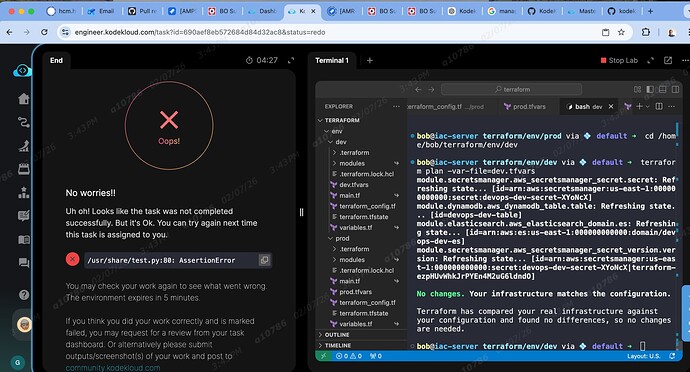Open terraform.tfstate under dev
The height and width of the screenshot is (372, 690).
[x=362, y=217]
